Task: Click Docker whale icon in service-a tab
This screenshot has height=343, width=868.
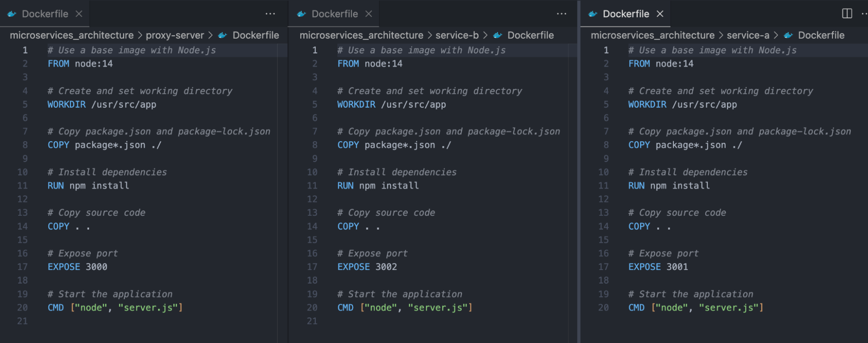Action: pos(593,14)
